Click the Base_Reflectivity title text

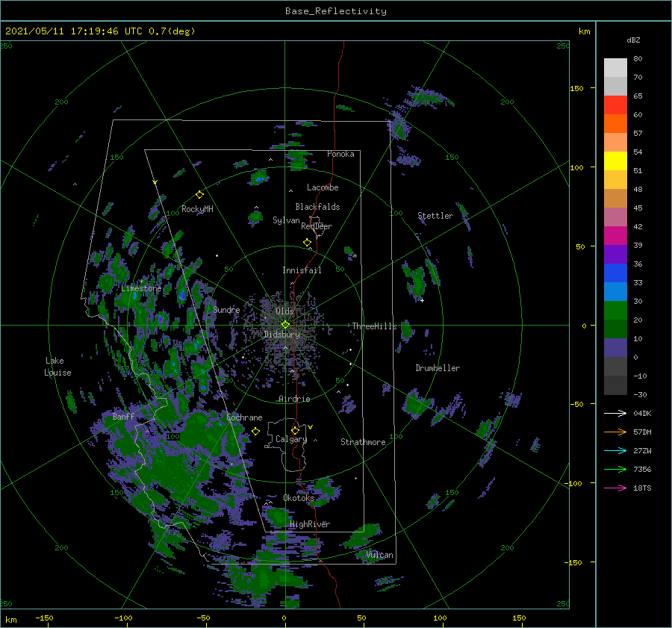coord(336,11)
